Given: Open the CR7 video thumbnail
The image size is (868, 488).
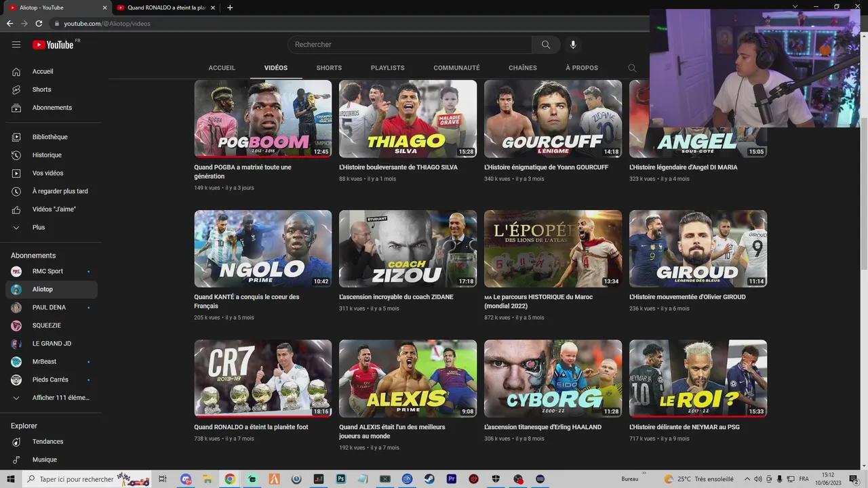Looking at the screenshot, I should pyautogui.click(x=263, y=378).
